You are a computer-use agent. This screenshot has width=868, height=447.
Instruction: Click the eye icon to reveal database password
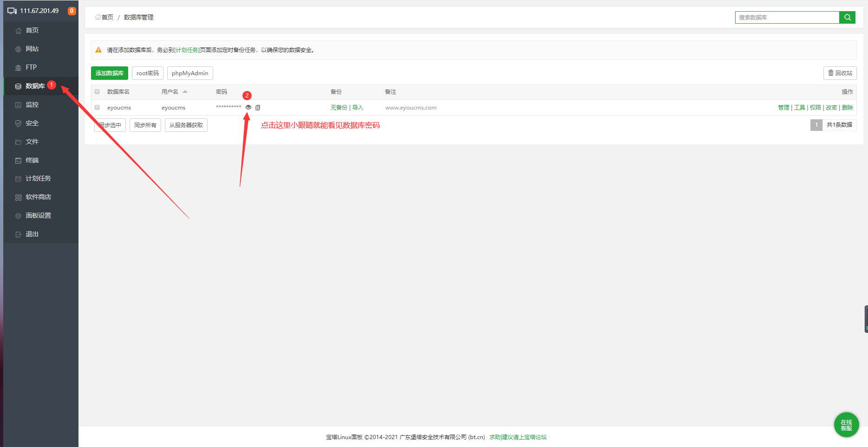(x=248, y=107)
